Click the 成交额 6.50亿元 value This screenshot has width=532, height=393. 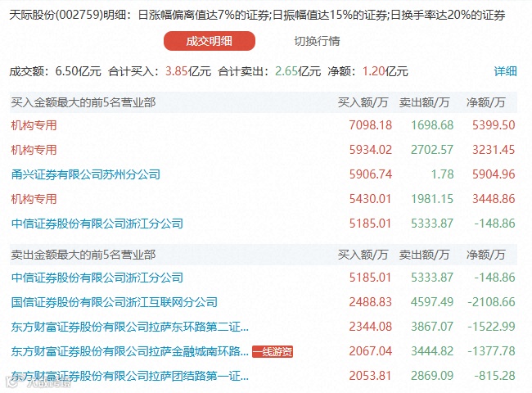[x=79, y=71]
